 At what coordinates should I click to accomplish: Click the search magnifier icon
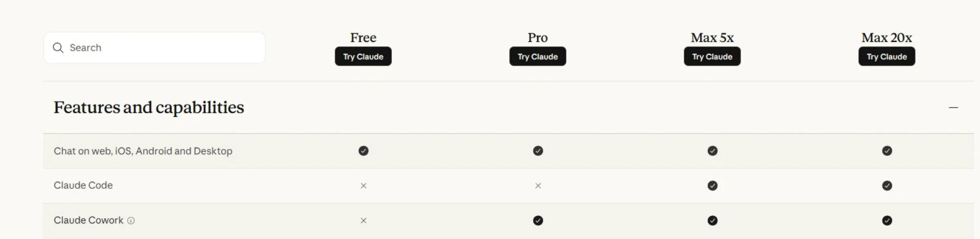(58, 48)
